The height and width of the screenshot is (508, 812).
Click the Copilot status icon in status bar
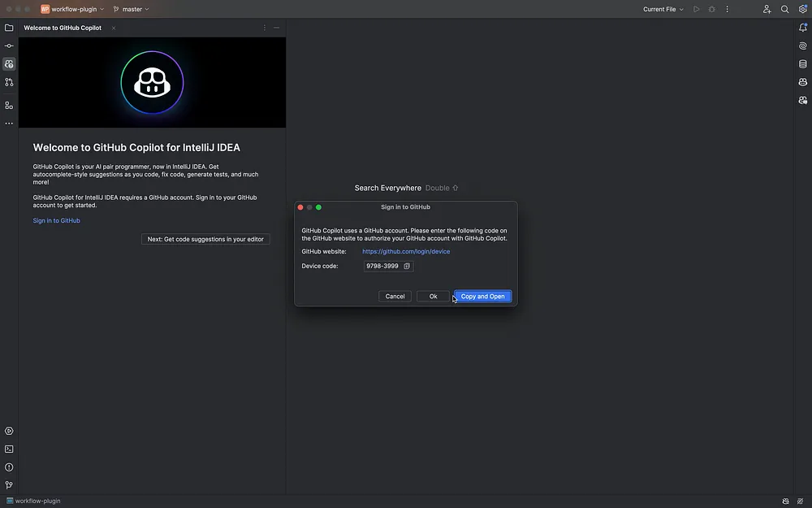tap(785, 501)
